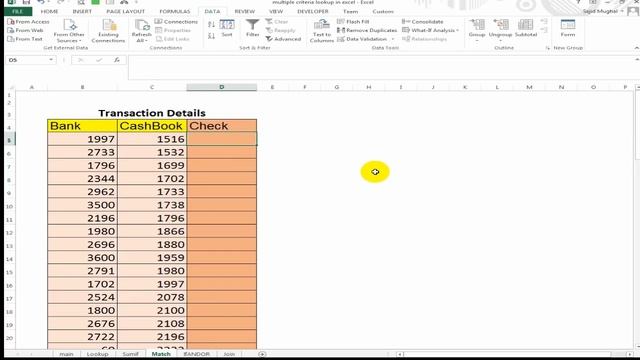Expand Data Validation dropdown arrow
Screen dimensions: 640x360
[x=393, y=39]
